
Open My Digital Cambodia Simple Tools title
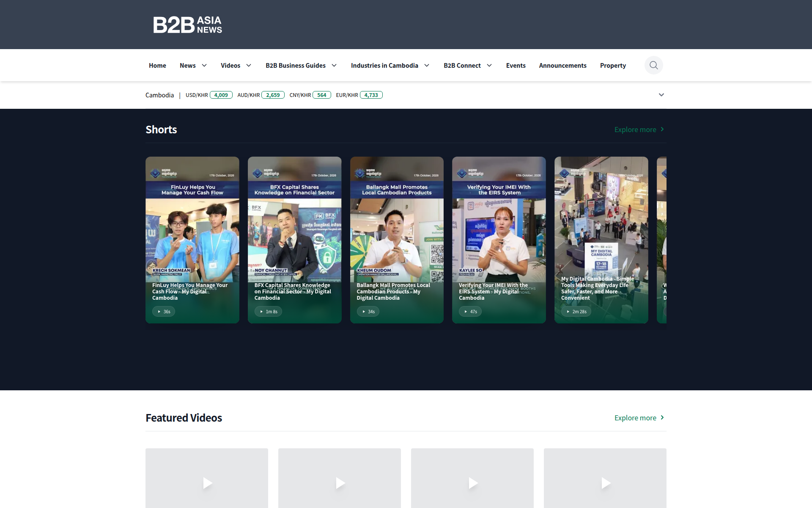(598, 288)
